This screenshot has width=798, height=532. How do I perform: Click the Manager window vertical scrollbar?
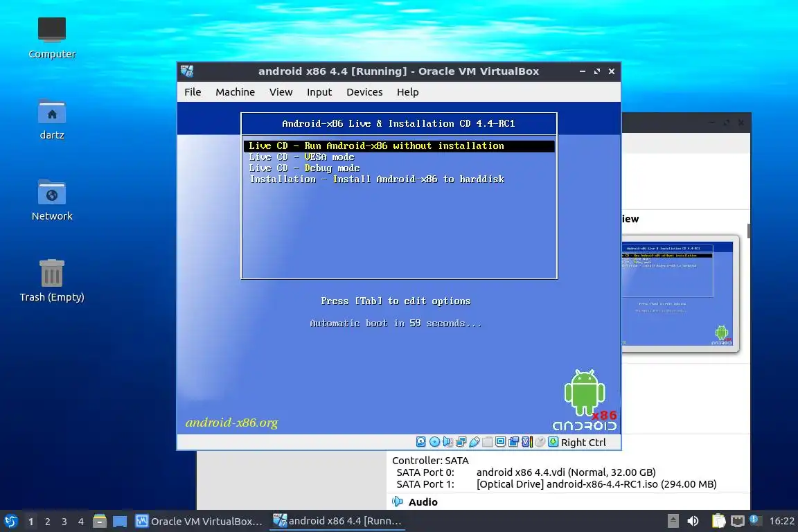(x=749, y=231)
